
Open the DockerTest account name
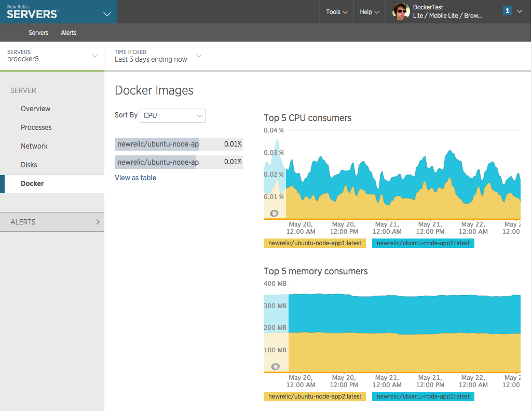click(x=428, y=7)
